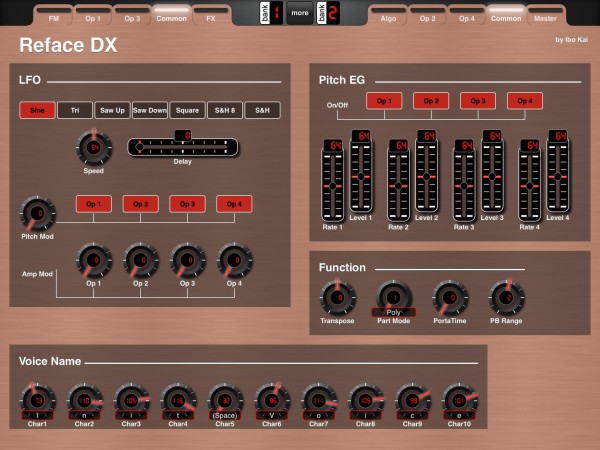The width and height of the screenshot is (600, 450).
Task: Click the PB Range knob
Action: pyautogui.click(x=507, y=298)
